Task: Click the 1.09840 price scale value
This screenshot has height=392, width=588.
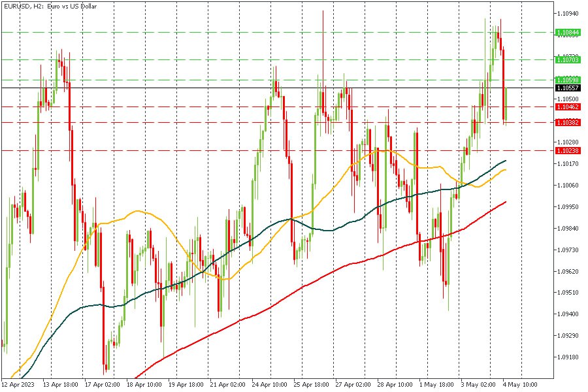Action: [568, 228]
